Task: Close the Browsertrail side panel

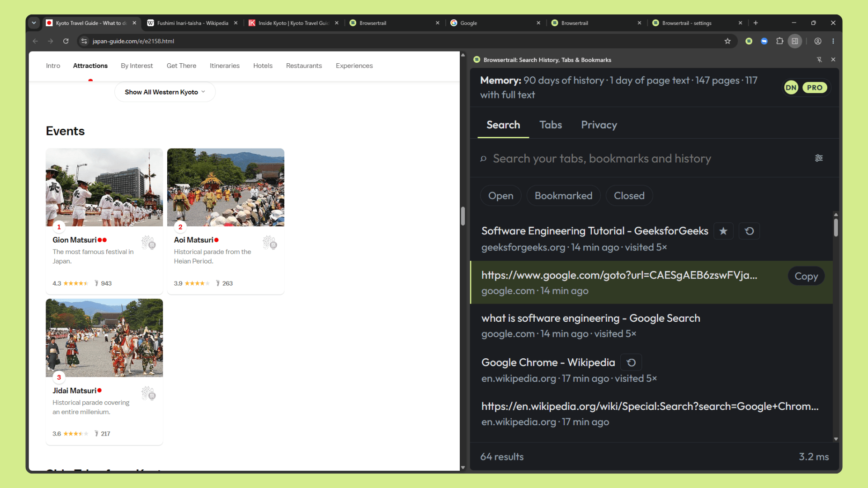Action: point(833,60)
